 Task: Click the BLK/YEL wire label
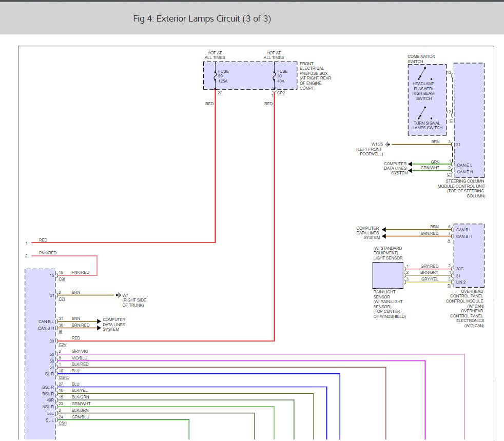click(80, 390)
